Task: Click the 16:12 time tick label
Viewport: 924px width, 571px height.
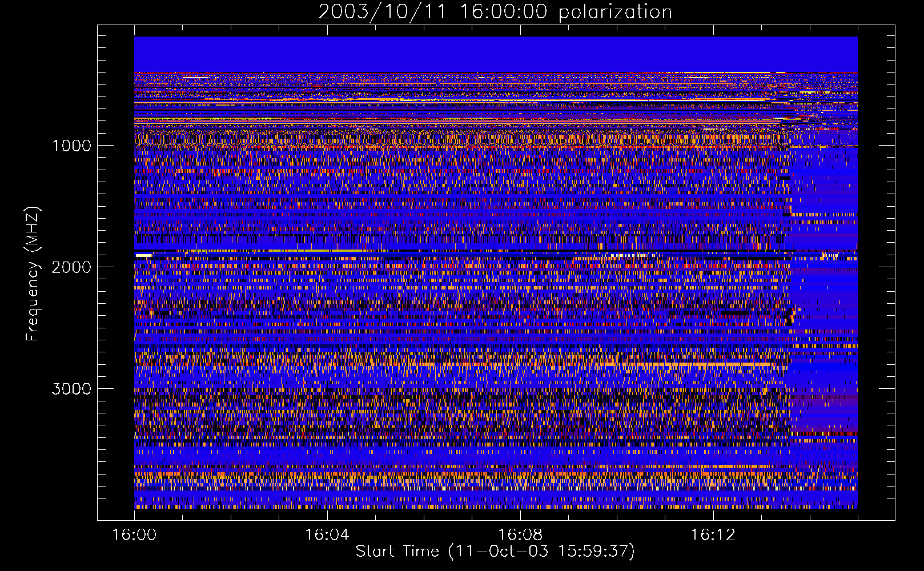Action: tap(713, 534)
